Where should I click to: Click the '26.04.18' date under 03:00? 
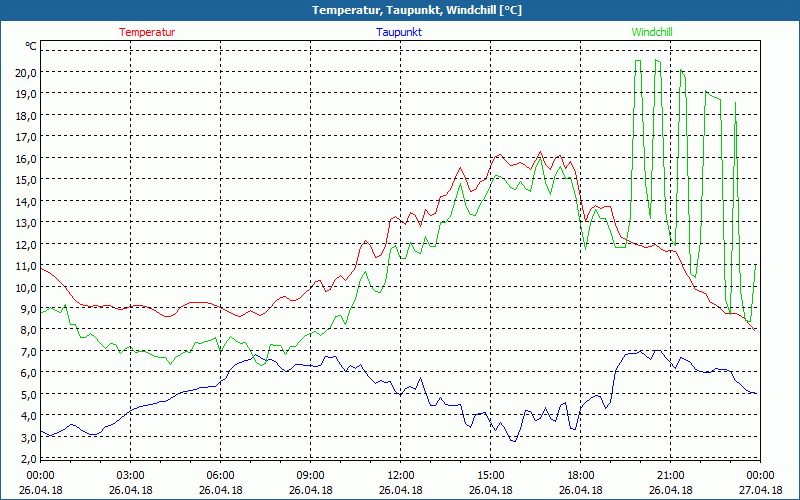tap(131, 490)
